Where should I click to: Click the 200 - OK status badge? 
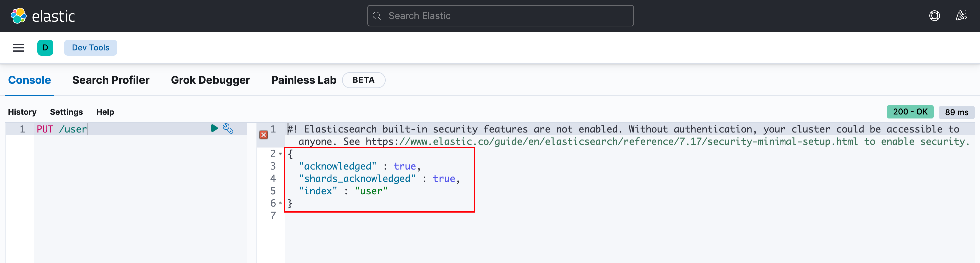910,112
